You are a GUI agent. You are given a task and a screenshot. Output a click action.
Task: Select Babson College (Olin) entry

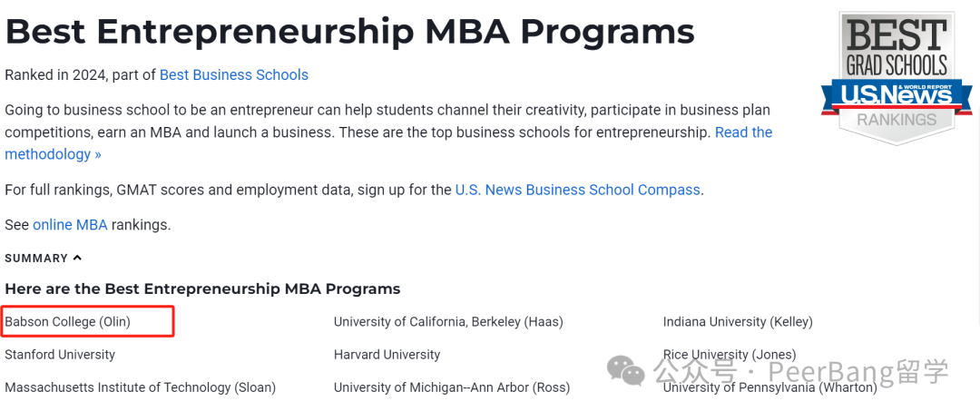coord(67,322)
